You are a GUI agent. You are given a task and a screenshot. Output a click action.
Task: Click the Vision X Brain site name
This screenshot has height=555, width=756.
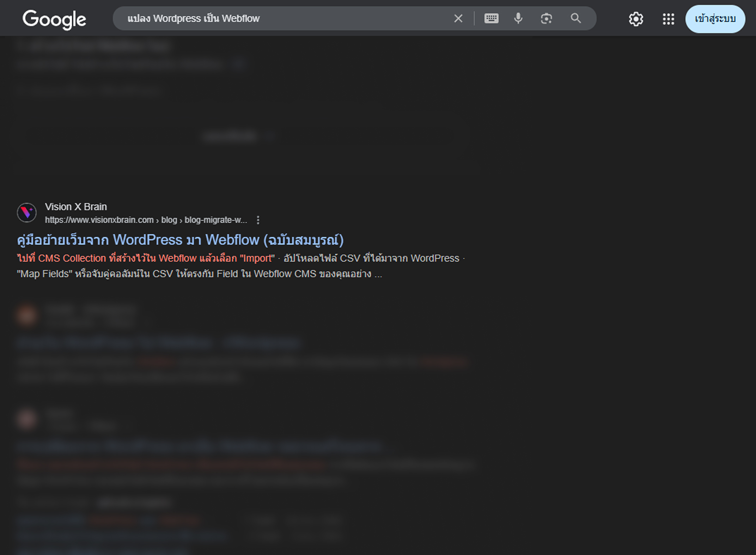click(76, 207)
